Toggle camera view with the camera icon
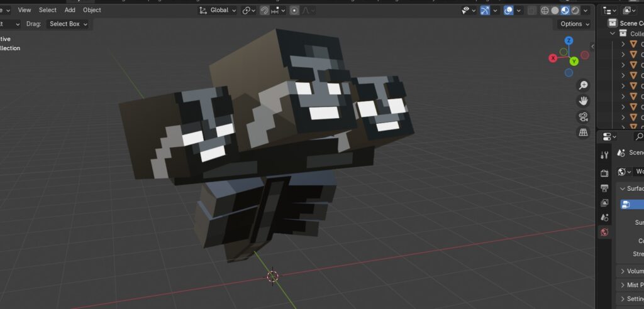This screenshot has height=309, width=644. click(x=583, y=117)
